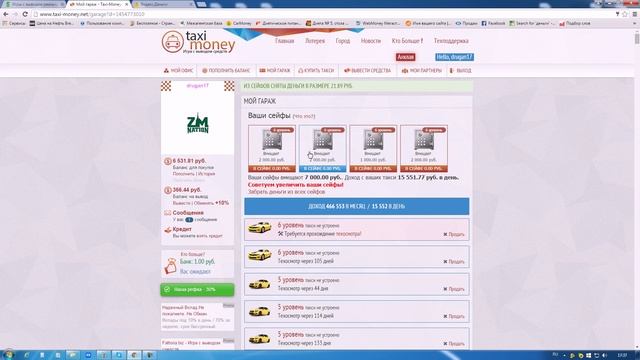This screenshot has height=360, width=640.
Task: Open the CarMoney bookmark
Action: [x=239, y=24]
